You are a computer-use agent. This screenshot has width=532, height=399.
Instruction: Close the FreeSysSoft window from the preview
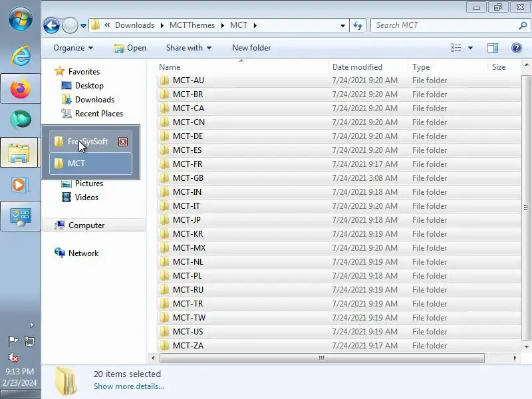pos(123,142)
